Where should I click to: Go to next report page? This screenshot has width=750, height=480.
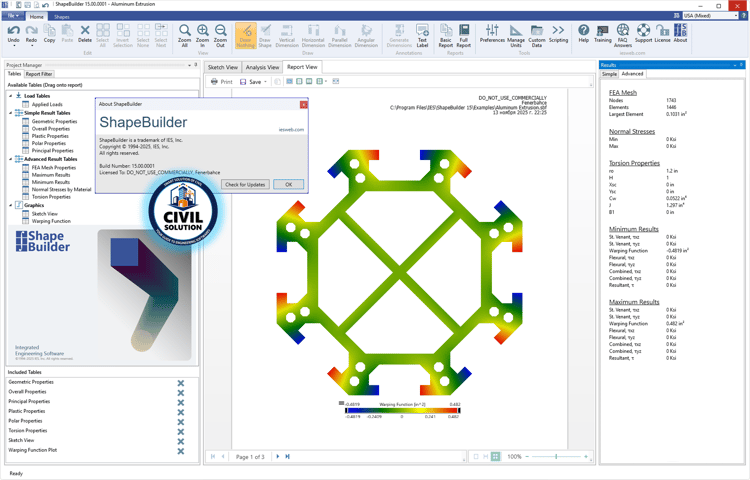[277, 457]
